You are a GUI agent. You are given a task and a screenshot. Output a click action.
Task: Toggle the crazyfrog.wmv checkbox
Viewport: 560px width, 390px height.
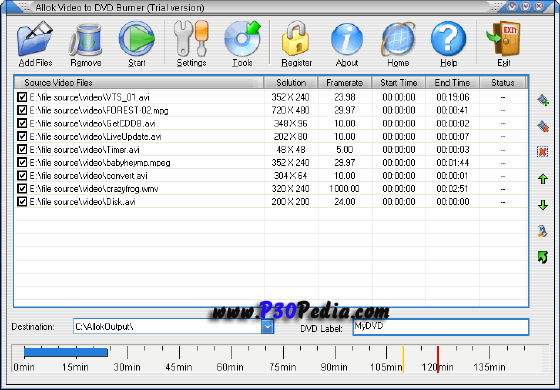click(x=22, y=189)
